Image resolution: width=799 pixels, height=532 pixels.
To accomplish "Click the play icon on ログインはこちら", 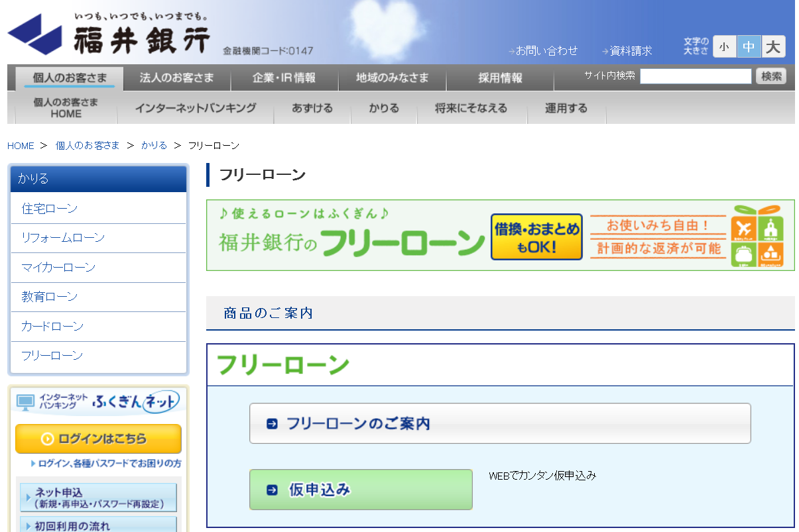I will (x=47, y=439).
